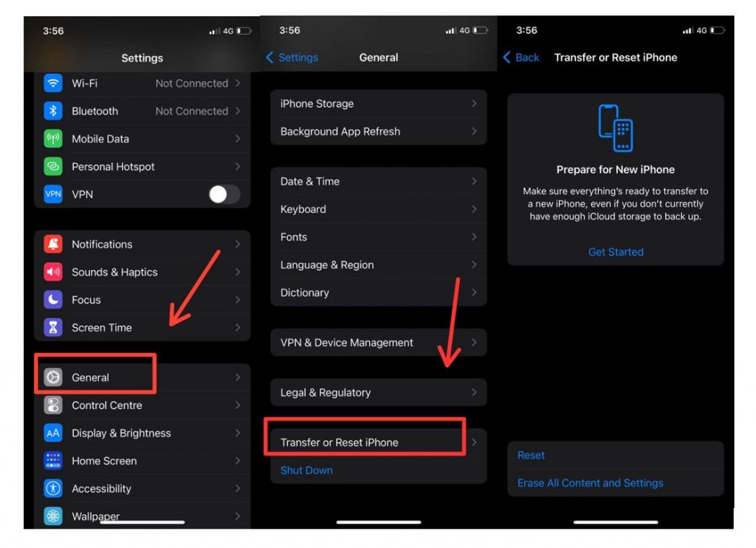Go back to Settings from General
Image resolution: width=756 pixels, height=548 pixels.
point(292,58)
